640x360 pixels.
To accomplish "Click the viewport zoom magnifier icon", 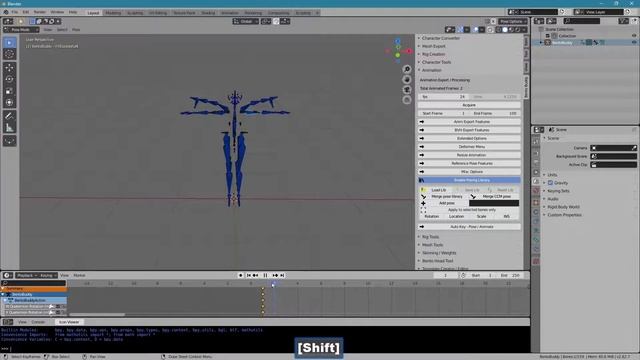I will [x=407, y=69].
